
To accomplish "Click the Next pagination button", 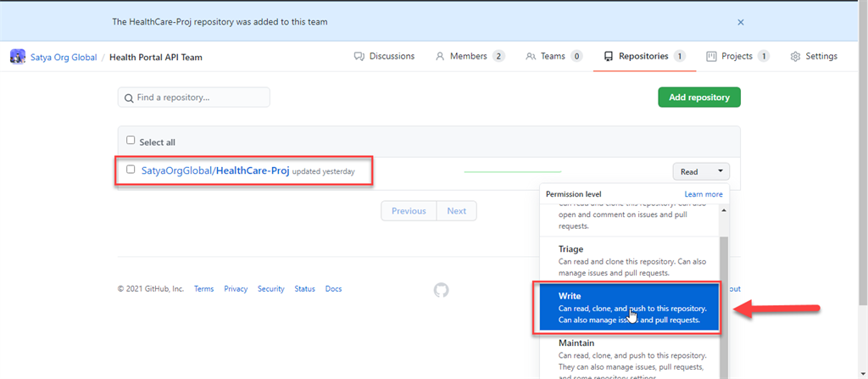I will (457, 211).
